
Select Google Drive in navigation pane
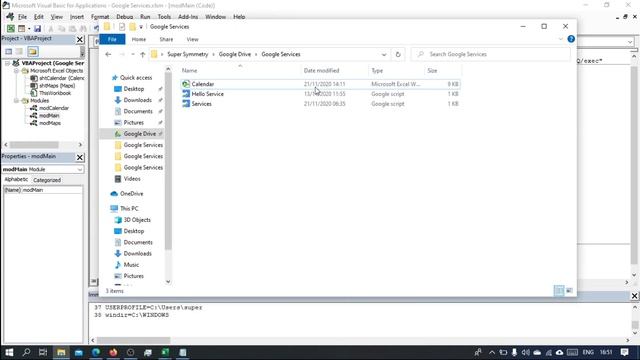pos(140,134)
